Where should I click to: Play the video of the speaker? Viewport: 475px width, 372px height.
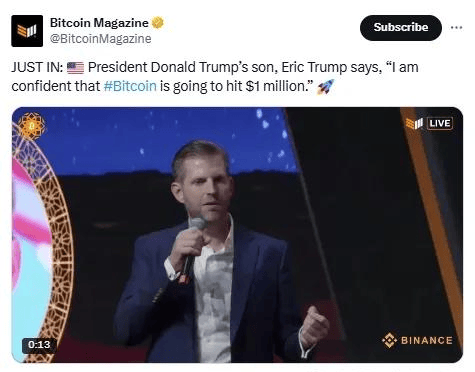coord(237,235)
